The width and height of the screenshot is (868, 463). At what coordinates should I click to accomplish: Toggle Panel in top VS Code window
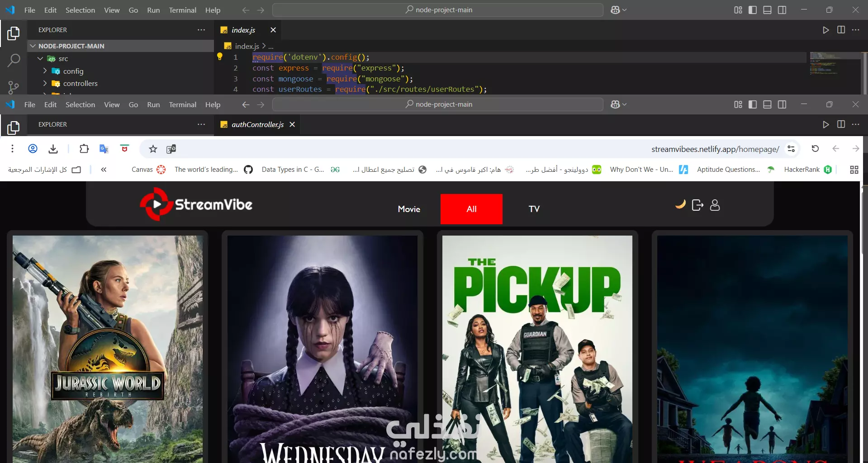coord(767,10)
